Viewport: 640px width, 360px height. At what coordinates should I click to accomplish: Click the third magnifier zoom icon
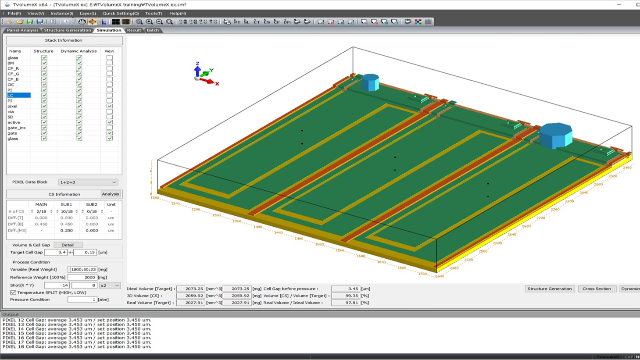pos(160,22)
